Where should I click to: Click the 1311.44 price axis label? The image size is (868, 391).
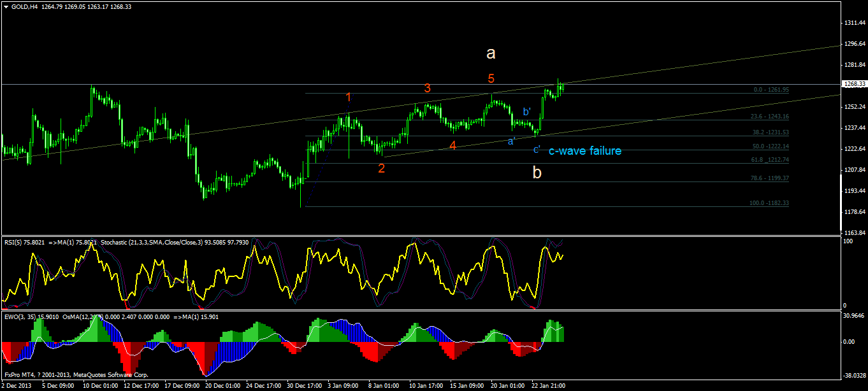coord(854,23)
